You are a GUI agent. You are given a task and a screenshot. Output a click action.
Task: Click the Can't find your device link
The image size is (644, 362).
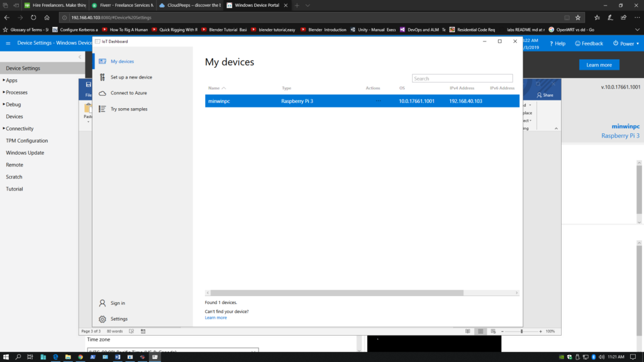tap(228, 311)
